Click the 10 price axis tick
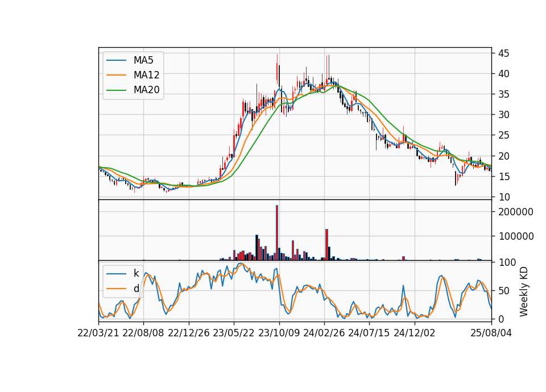546x392 pixels. pyautogui.click(x=503, y=197)
